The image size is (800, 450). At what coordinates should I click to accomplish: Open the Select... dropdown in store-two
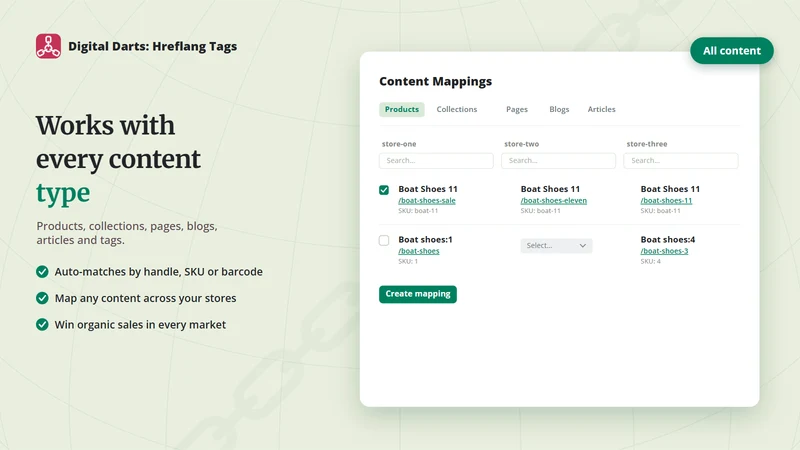click(556, 245)
